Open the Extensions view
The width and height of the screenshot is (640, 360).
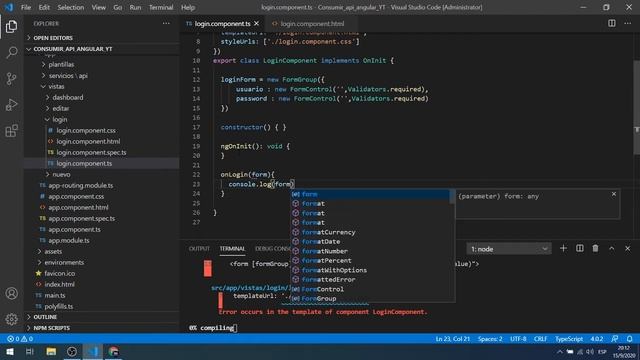(x=11, y=131)
